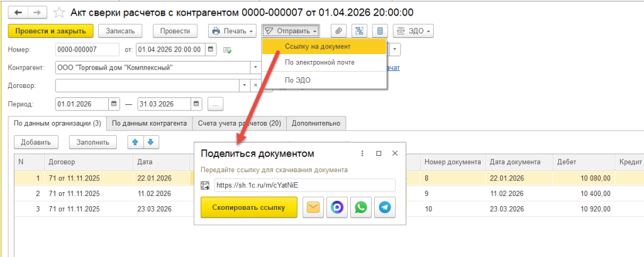644x257 pixels.
Task: Open attached files via paperclip icon
Action: pos(338,31)
